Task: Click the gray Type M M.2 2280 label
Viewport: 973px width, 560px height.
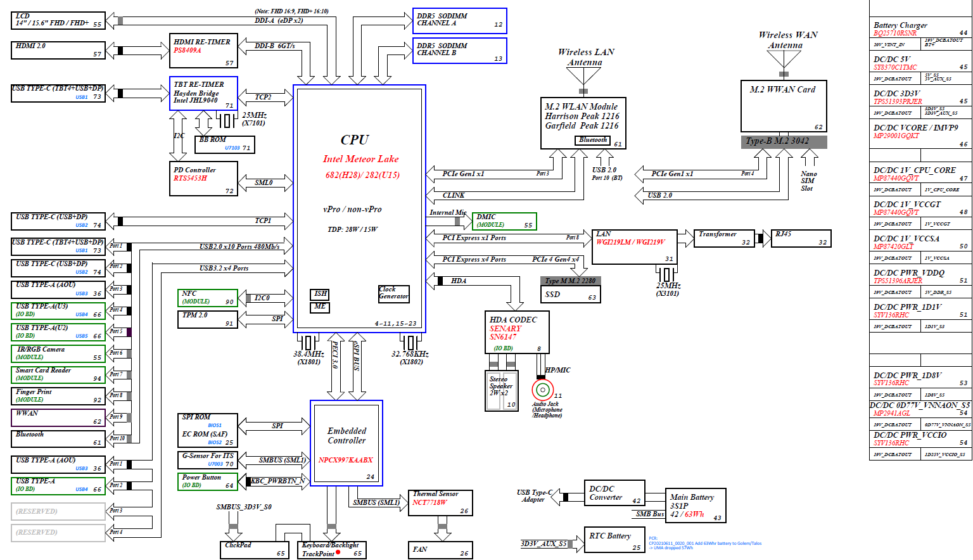Action: (570, 281)
